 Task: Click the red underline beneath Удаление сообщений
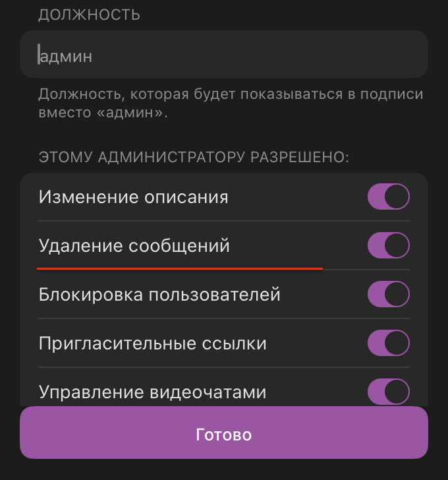(x=179, y=268)
